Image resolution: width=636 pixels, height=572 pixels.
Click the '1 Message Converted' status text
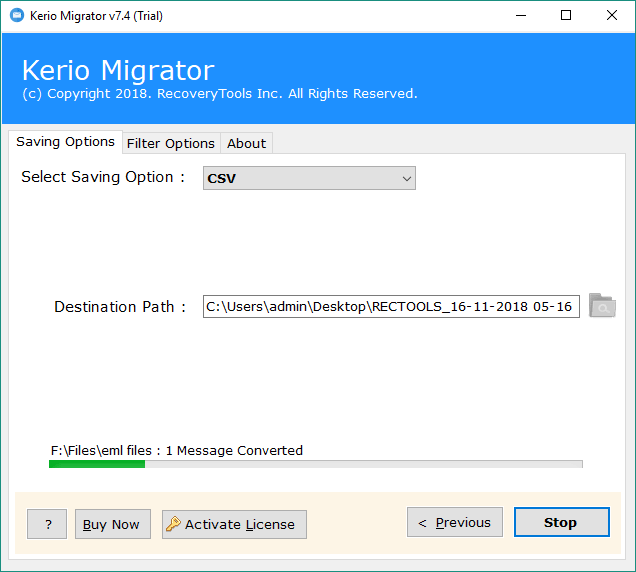(234, 451)
